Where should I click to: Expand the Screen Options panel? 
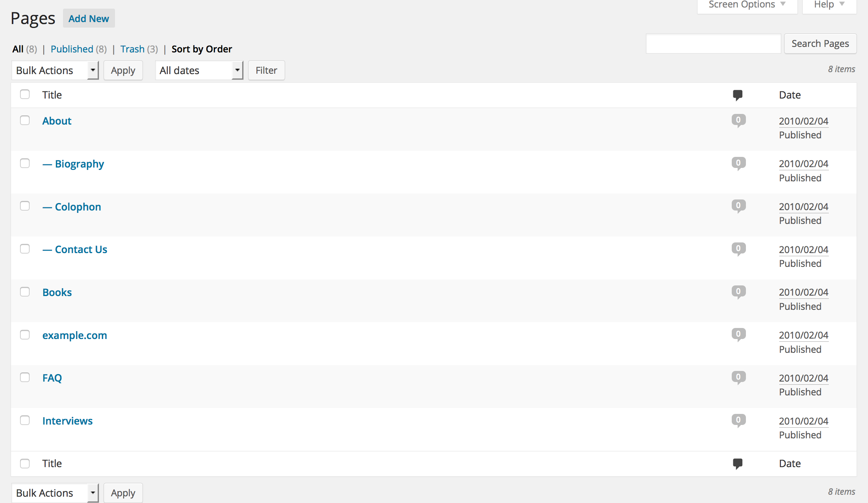747,5
